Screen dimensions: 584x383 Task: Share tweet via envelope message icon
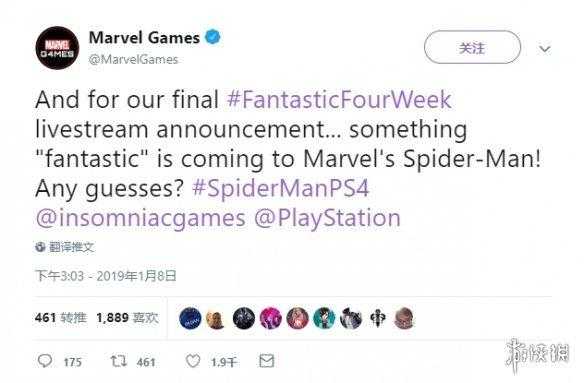coord(266,361)
